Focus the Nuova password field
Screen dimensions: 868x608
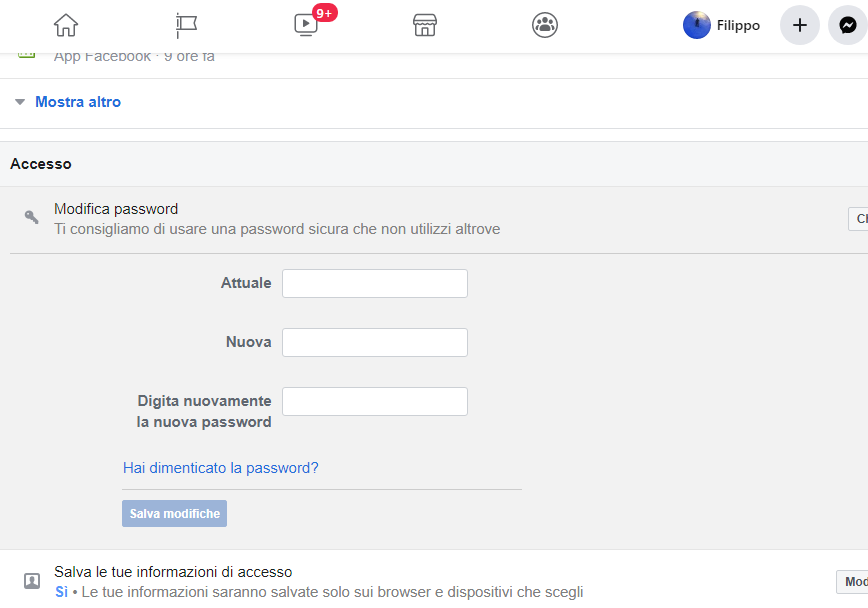pyautogui.click(x=375, y=342)
